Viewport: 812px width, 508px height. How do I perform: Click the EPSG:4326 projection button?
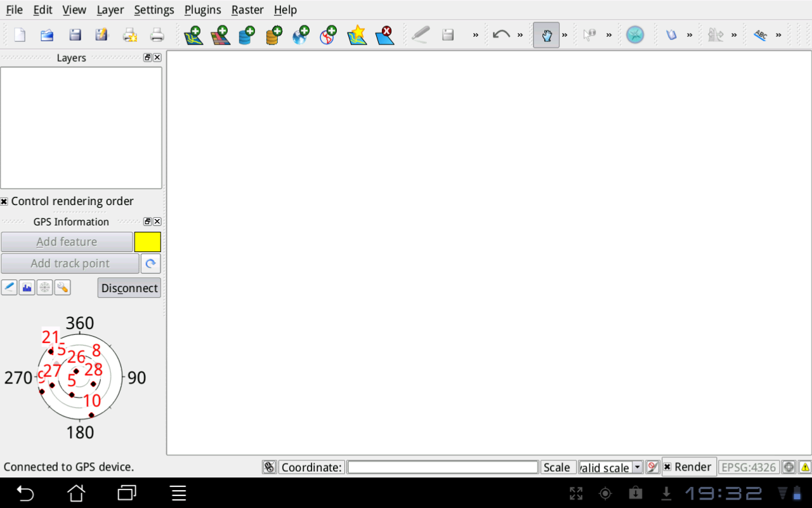click(x=749, y=467)
